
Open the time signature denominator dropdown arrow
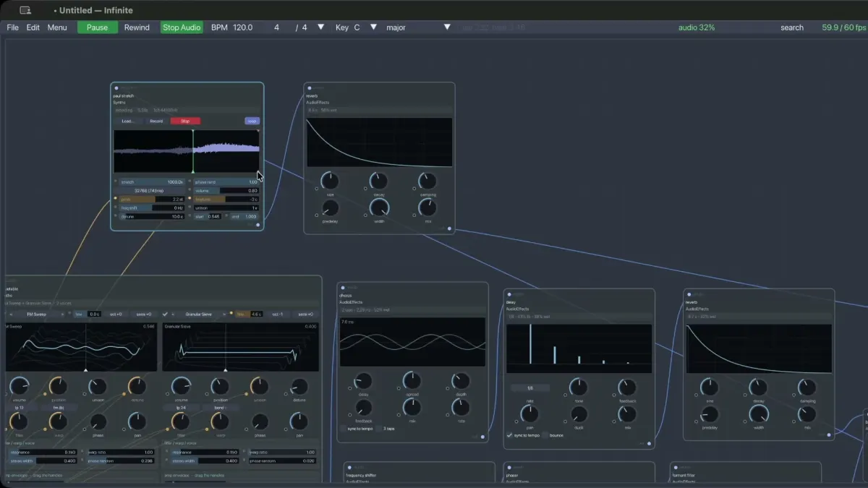[321, 27]
